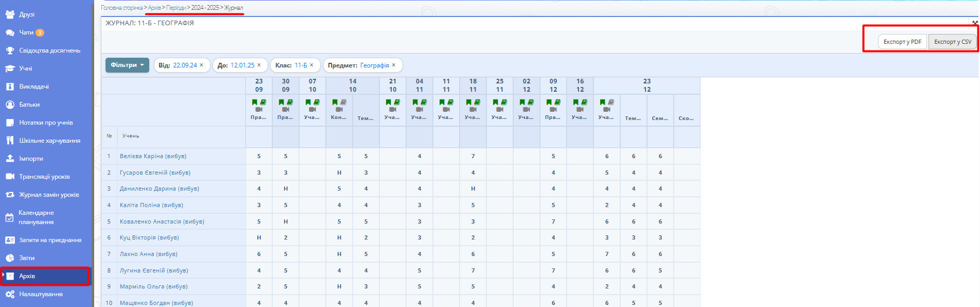
Task: Open student Велієва Карина link
Action: 153,156
